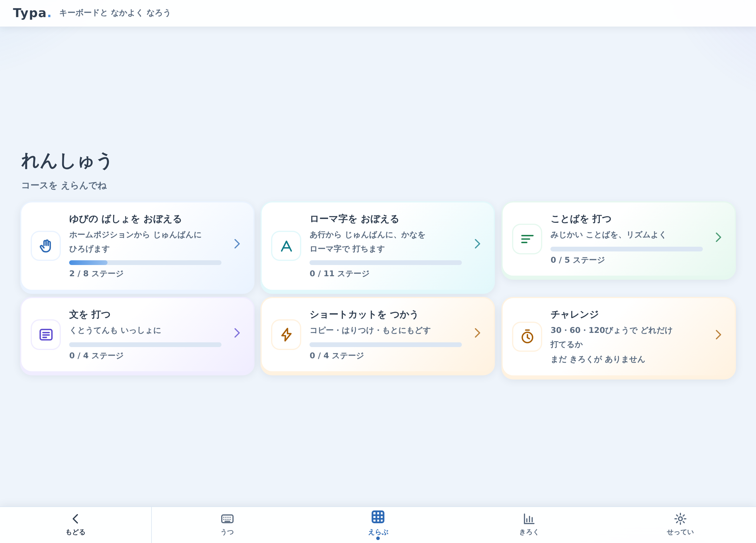Click the chevron on チャレンジ card
This screenshot has width=756, height=543.
point(718,335)
